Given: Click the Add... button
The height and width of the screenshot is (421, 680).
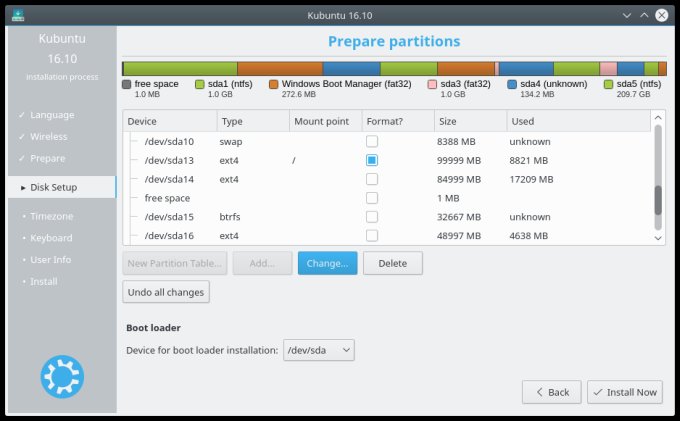Looking at the screenshot, I should coord(262,263).
